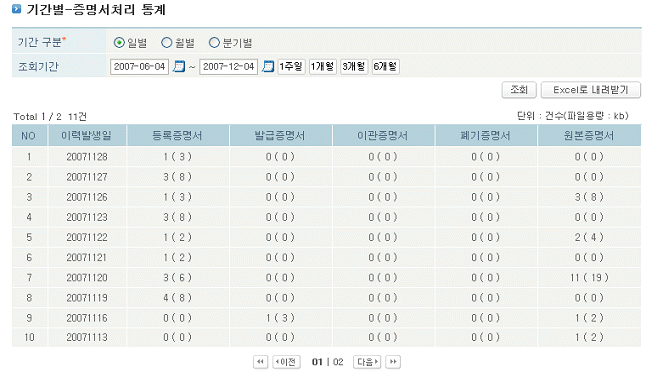Click the 기간별-증명서처리 통계 page title

pyautogui.click(x=96, y=9)
